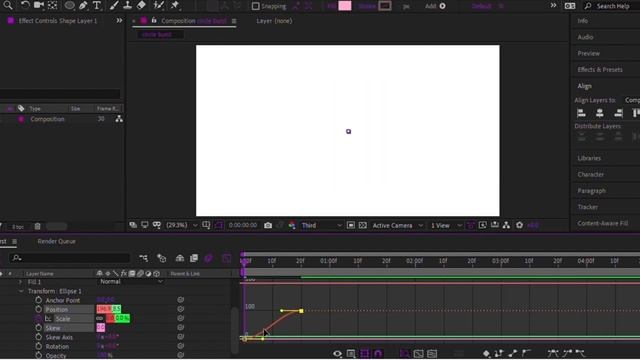Switch to the Render Queue tab

click(x=56, y=242)
